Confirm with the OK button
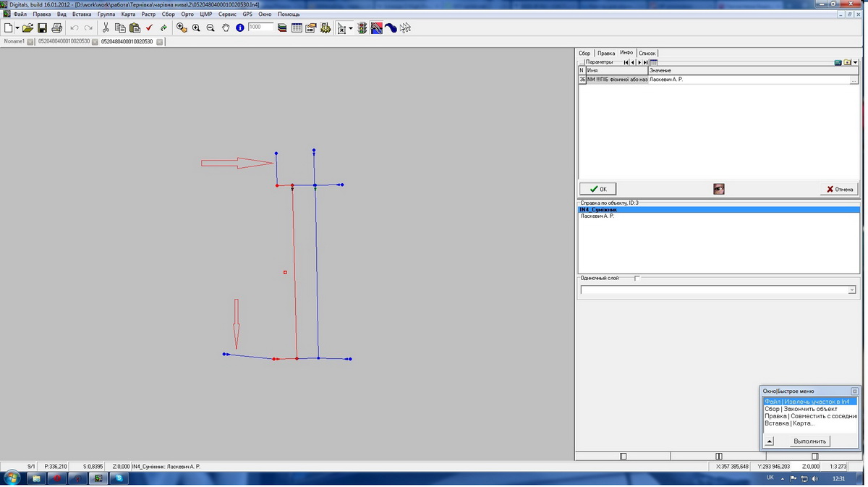 click(598, 189)
